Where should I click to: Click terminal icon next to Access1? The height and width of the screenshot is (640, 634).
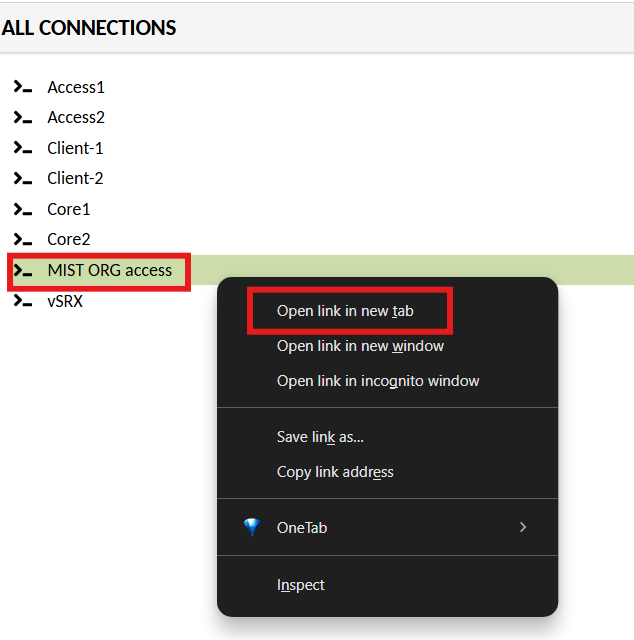[23, 87]
